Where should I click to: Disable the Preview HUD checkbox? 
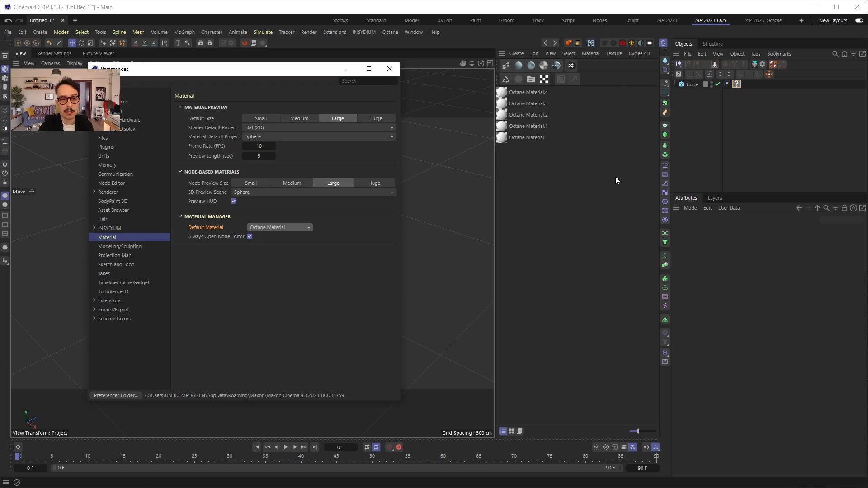[x=234, y=201]
